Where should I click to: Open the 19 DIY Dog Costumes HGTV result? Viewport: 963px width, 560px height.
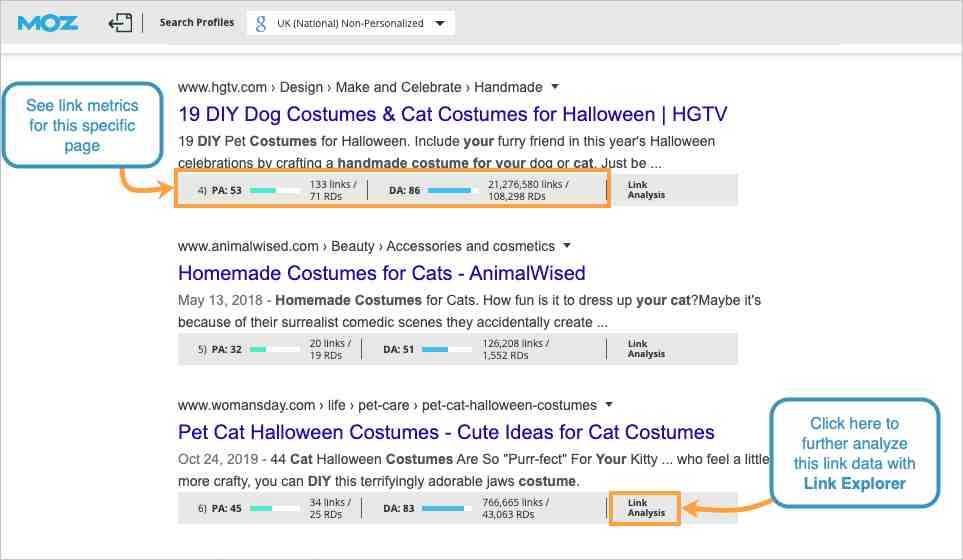point(453,114)
